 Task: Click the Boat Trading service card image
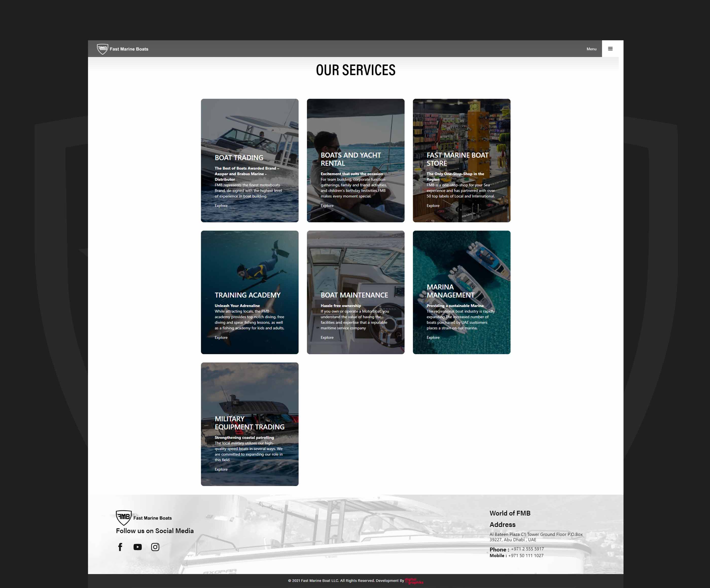[x=250, y=160]
